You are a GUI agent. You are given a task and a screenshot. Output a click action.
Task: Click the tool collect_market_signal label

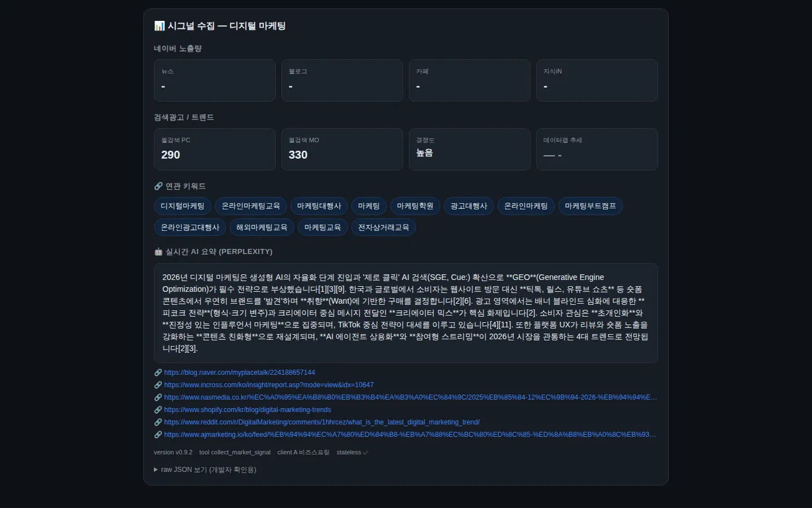coord(235,453)
